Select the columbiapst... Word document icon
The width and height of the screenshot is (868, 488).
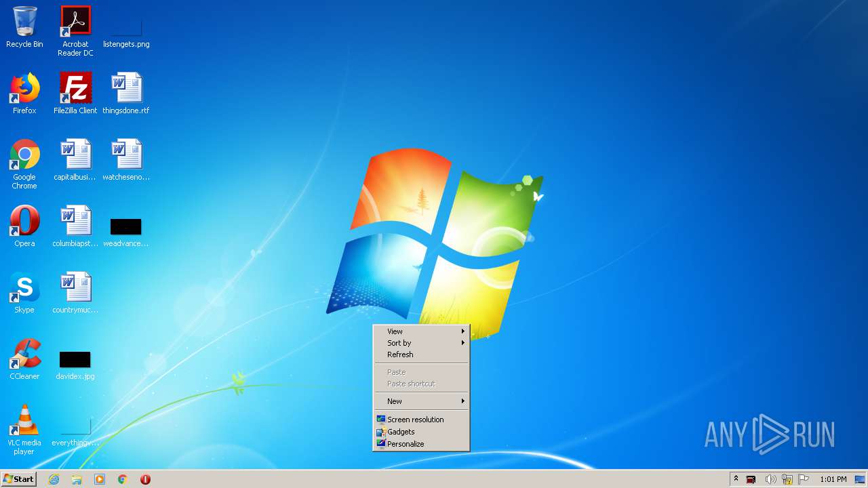coord(75,226)
